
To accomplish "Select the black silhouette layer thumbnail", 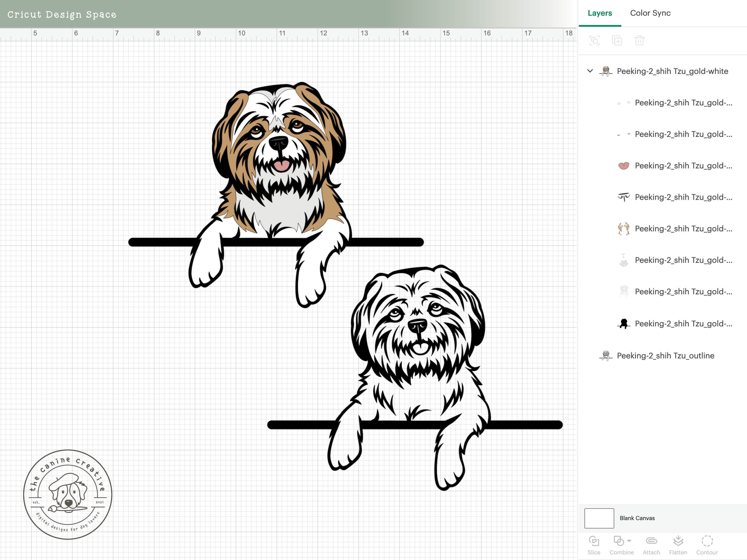I will (624, 324).
